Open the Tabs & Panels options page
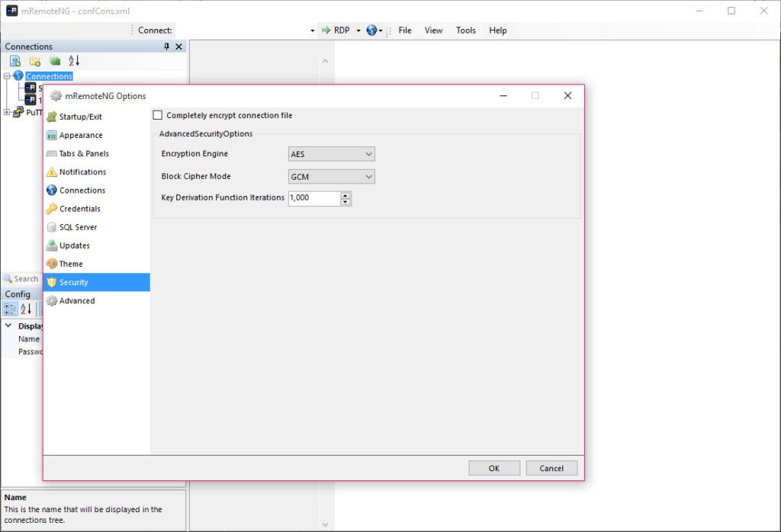This screenshot has height=532, width=781. [x=97, y=154]
